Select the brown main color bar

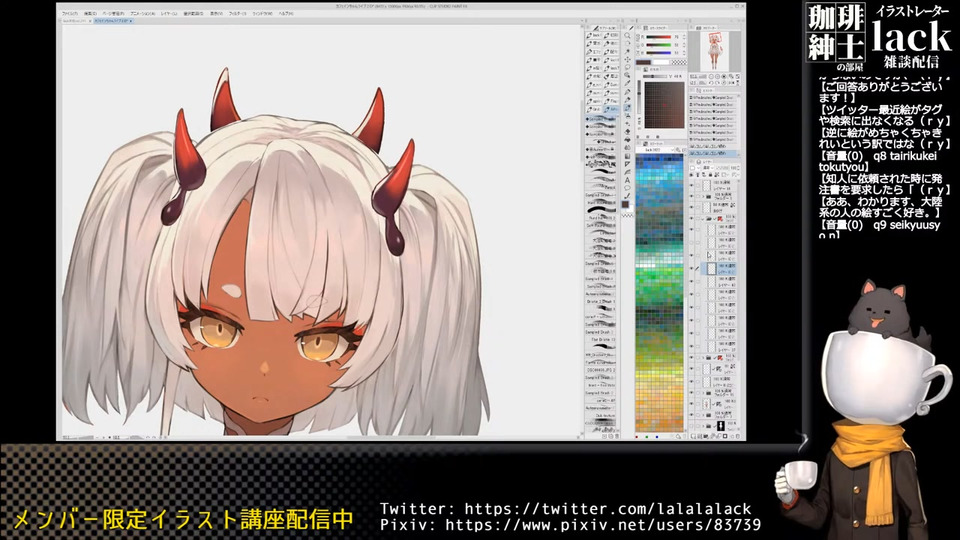pyautogui.click(x=643, y=62)
